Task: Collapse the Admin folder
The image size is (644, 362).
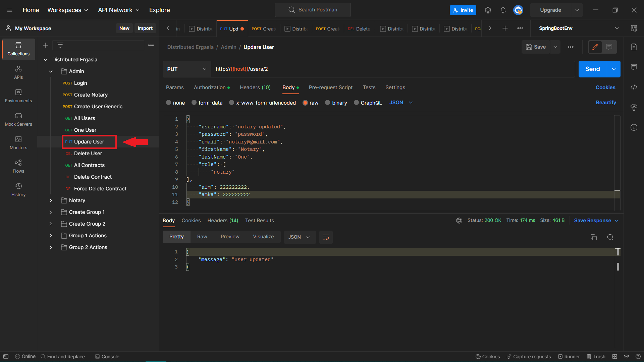Action: [x=51, y=71]
